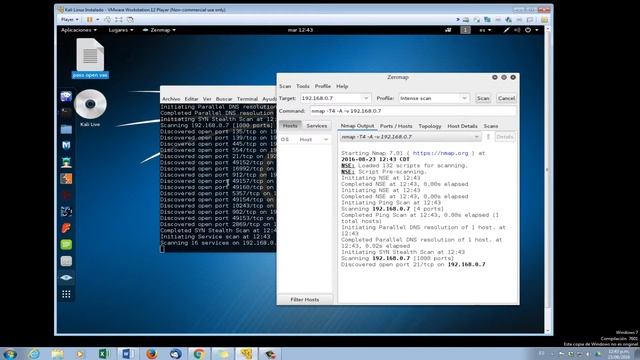Click the VMware pause button
The width and height of the screenshot is (640, 360).
(89, 20)
